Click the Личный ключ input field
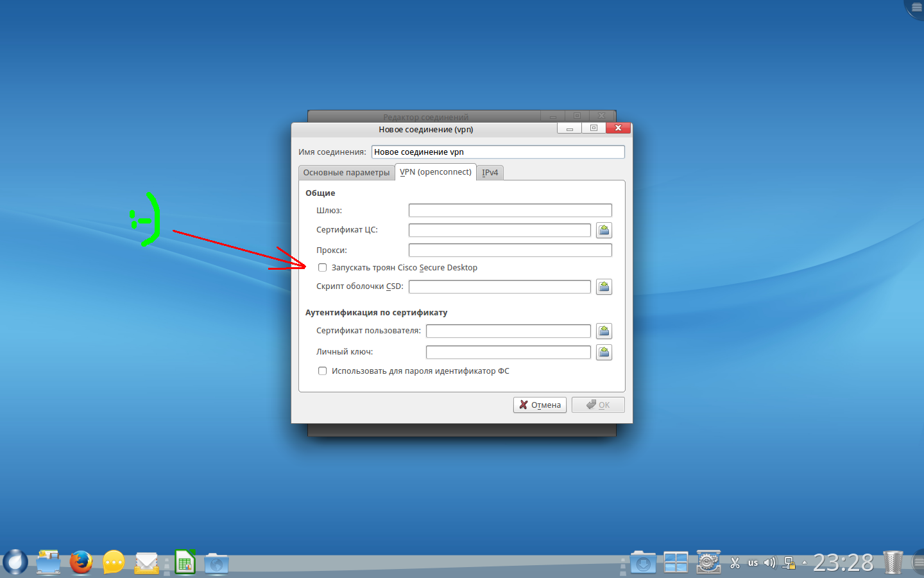Viewport: 924px width, 578px height. point(508,352)
